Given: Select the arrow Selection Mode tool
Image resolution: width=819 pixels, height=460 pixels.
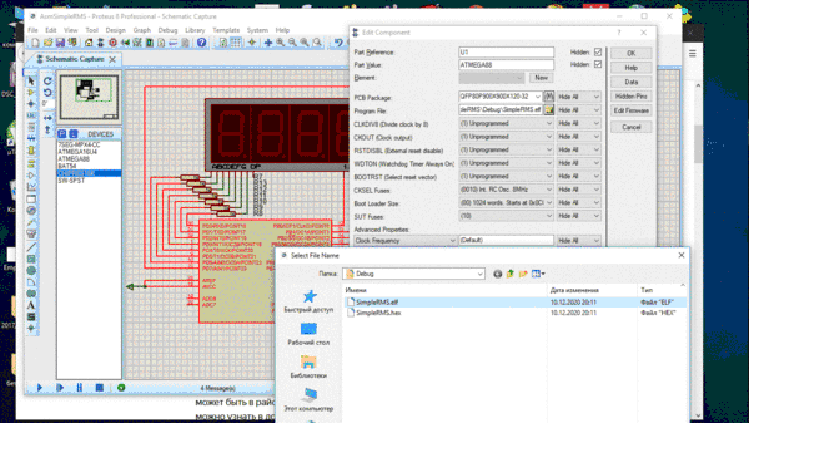Looking at the screenshot, I should (x=31, y=81).
